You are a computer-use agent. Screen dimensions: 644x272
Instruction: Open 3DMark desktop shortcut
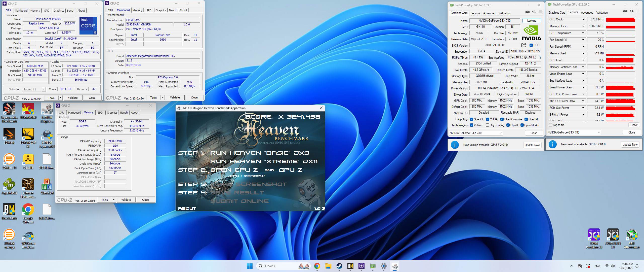coord(9,136)
